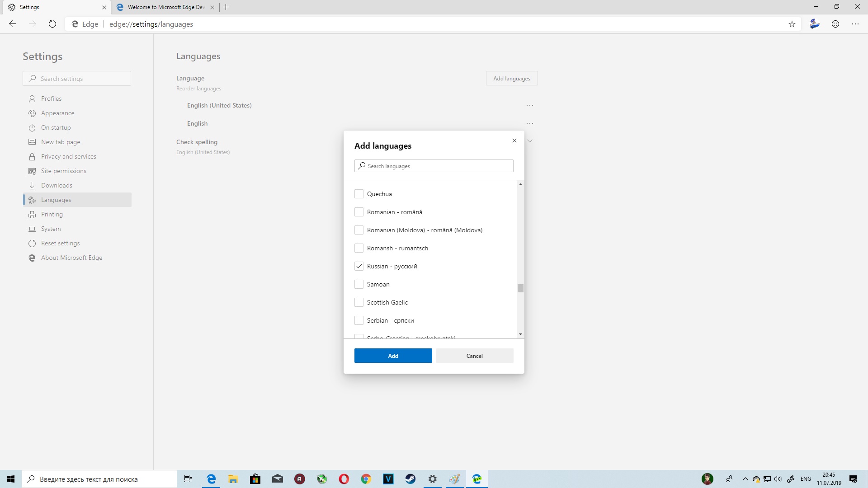
Task: Select Languages in settings sidebar
Action: 77,200
